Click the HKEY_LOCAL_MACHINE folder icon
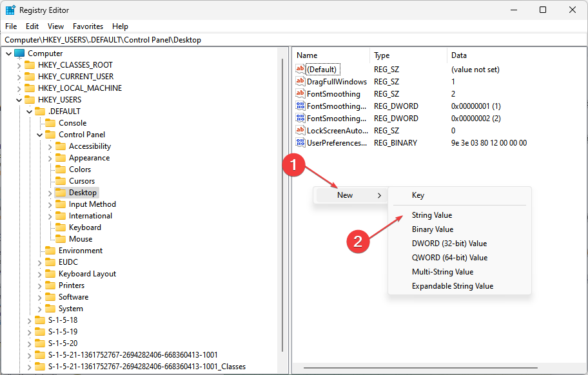The height and width of the screenshot is (375, 588). pos(30,88)
